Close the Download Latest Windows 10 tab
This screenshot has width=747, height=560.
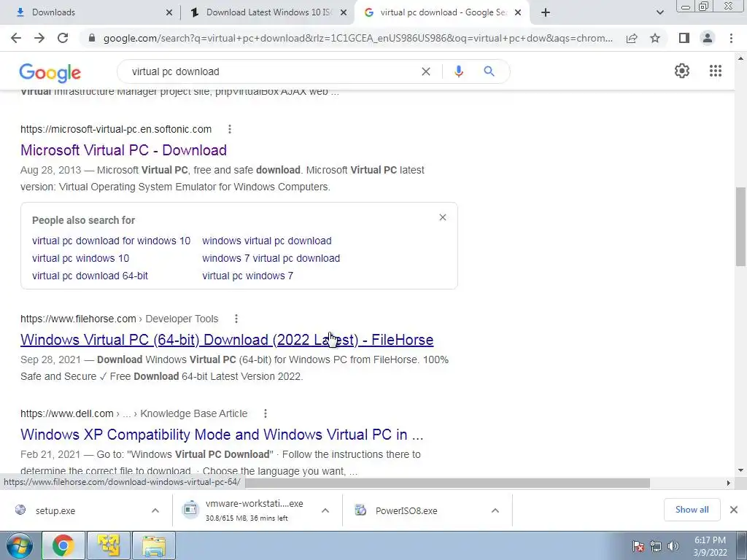[343, 13]
